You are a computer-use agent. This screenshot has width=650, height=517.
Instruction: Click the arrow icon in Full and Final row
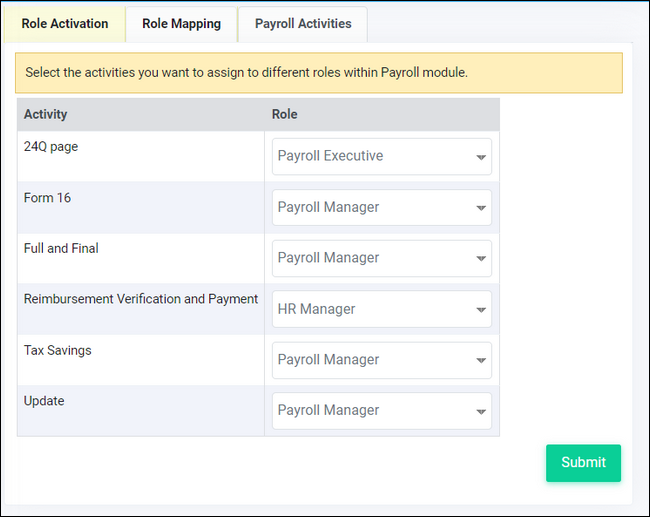tap(481, 259)
